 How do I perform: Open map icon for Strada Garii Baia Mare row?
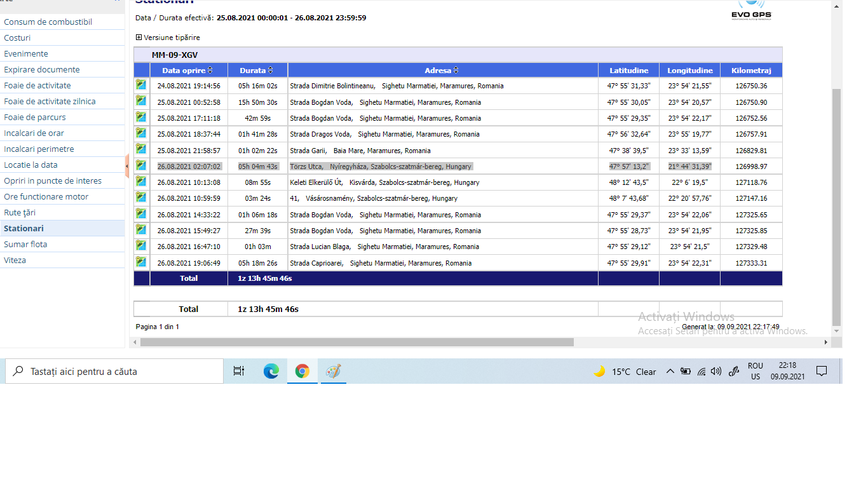tap(140, 149)
